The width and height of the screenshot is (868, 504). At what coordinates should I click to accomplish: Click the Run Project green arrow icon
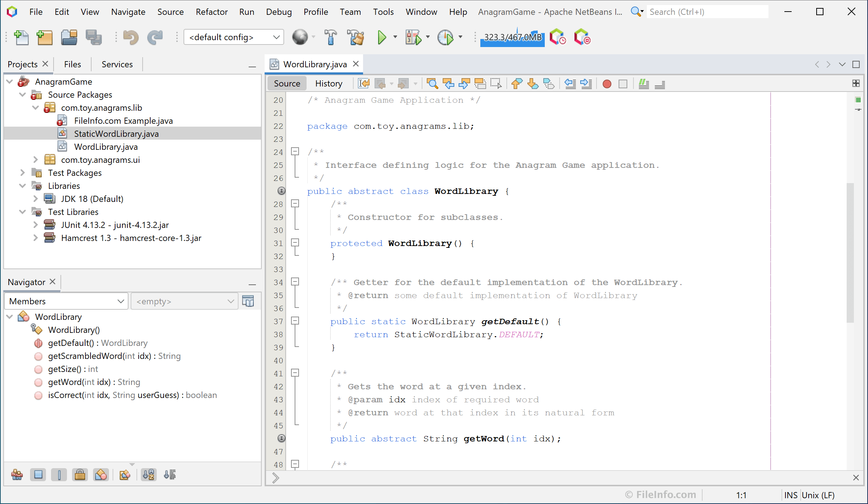click(382, 37)
